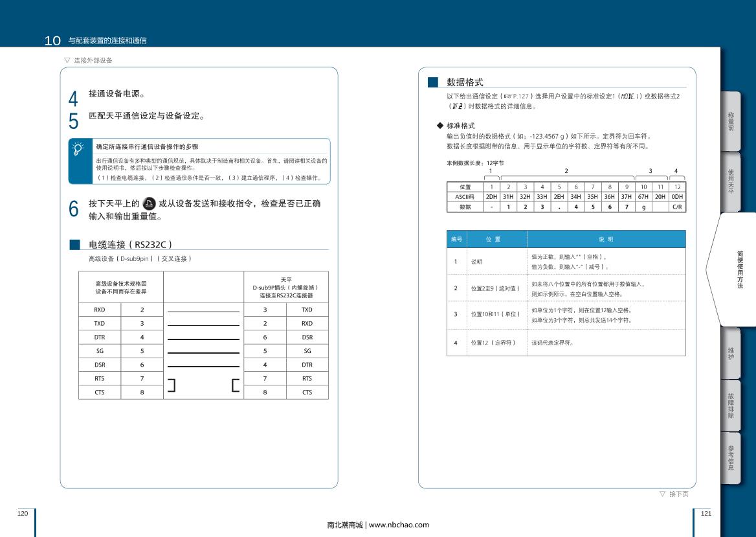The width and height of the screenshot is (756, 537).
Task: Switch to the 维护 side tab
Action: pos(731,353)
